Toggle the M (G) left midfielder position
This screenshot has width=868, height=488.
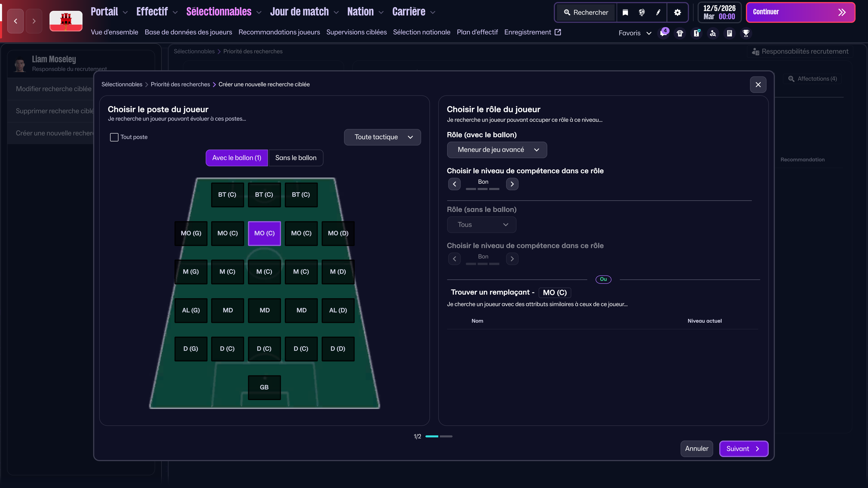pos(191,272)
